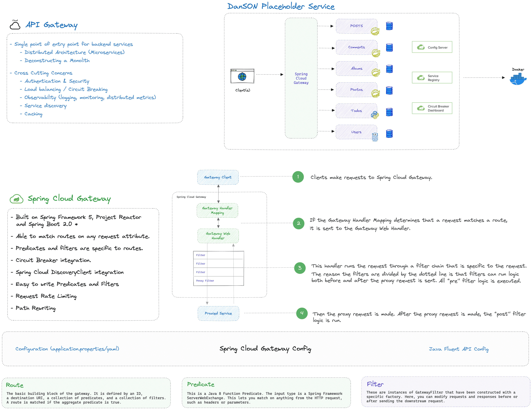Image resolution: width=532 pixels, height=410 pixels.
Task: Select the Config Server box
Action: coord(432,47)
